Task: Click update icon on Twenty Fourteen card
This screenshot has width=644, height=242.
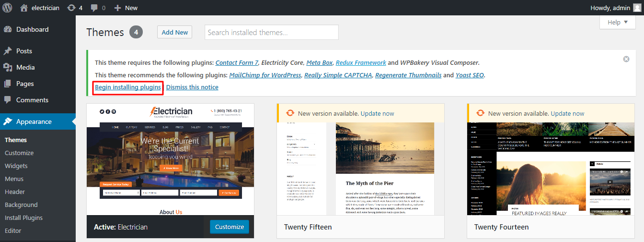Action: point(480,113)
